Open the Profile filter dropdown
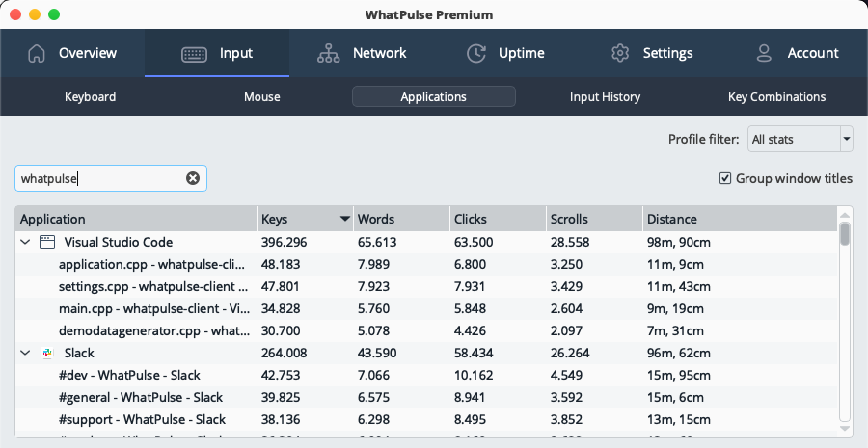868x448 pixels. coord(800,139)
